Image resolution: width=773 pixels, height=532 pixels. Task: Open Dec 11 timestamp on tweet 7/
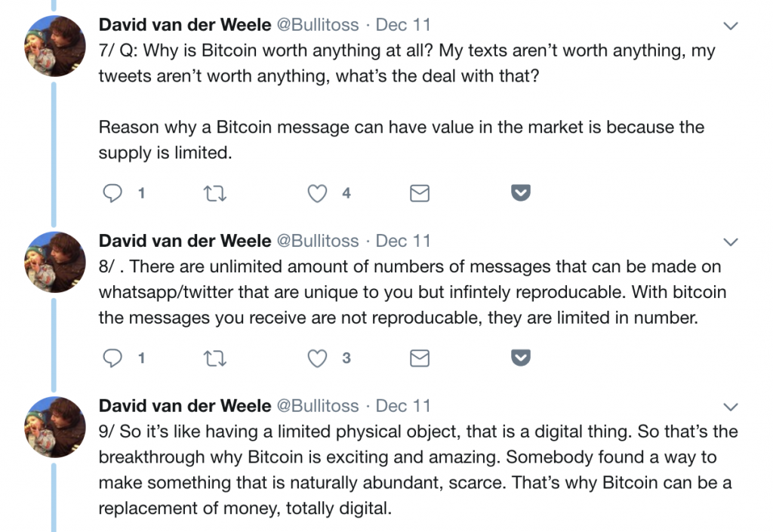(x=403, y=25)
